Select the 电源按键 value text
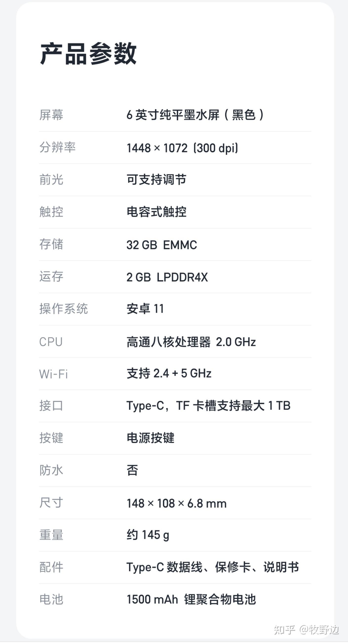348x644 pixels. point(150,438)
